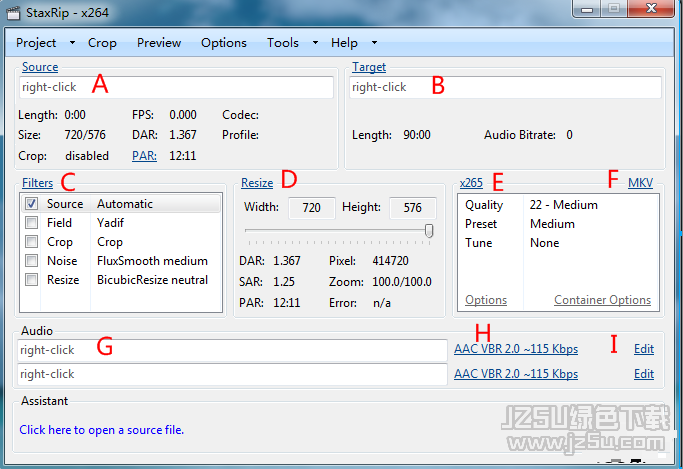
Task: Expand the Project menu dropdown arrow
Action: click(x=72, y=43)
